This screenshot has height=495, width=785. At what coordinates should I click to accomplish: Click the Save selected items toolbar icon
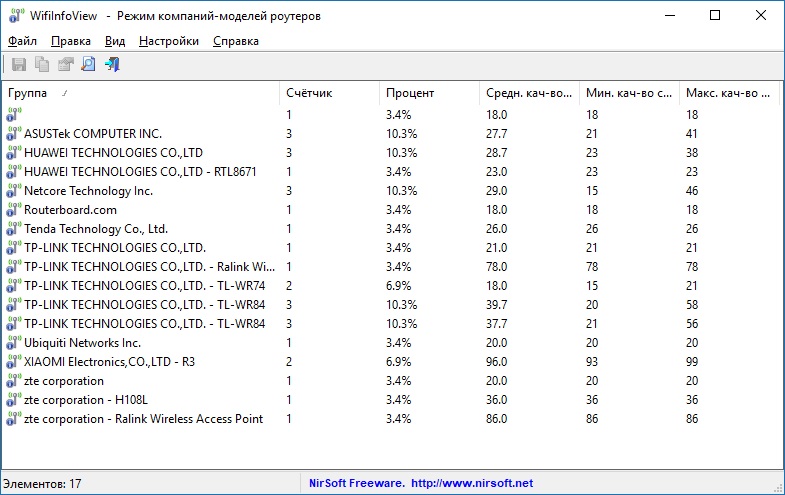pos(19,64)
